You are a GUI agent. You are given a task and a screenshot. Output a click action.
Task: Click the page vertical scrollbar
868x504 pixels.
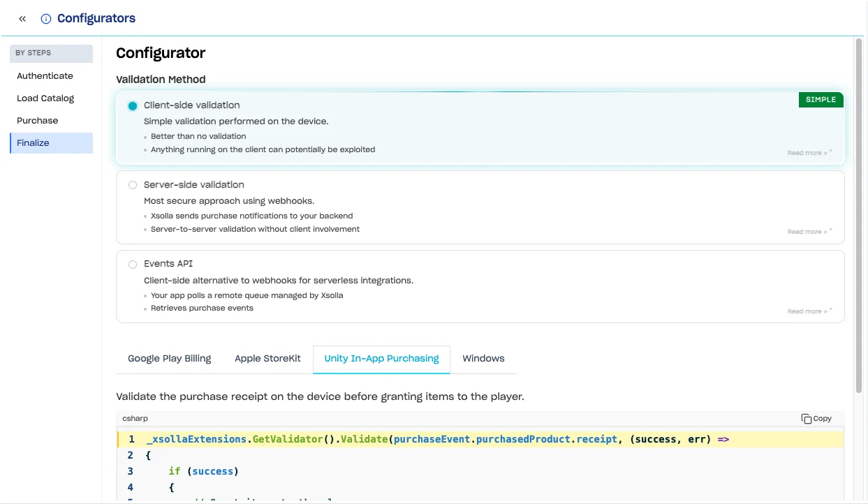[x=859, y=215]
